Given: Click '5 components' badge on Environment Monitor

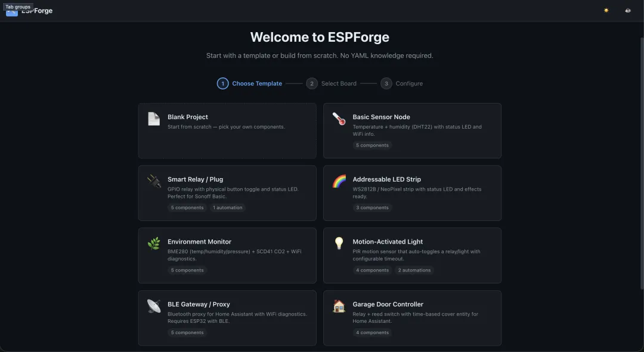Looking at the screenshot, I should tap(187, 270).
